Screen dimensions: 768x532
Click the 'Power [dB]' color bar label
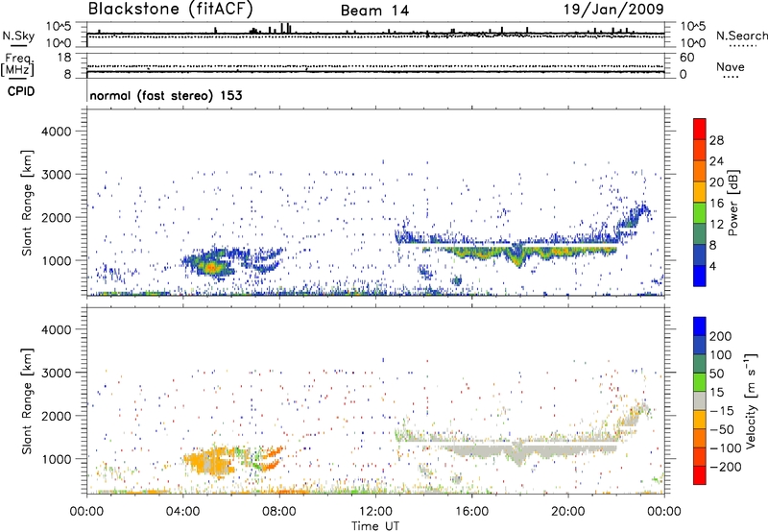tap(733, 203)
